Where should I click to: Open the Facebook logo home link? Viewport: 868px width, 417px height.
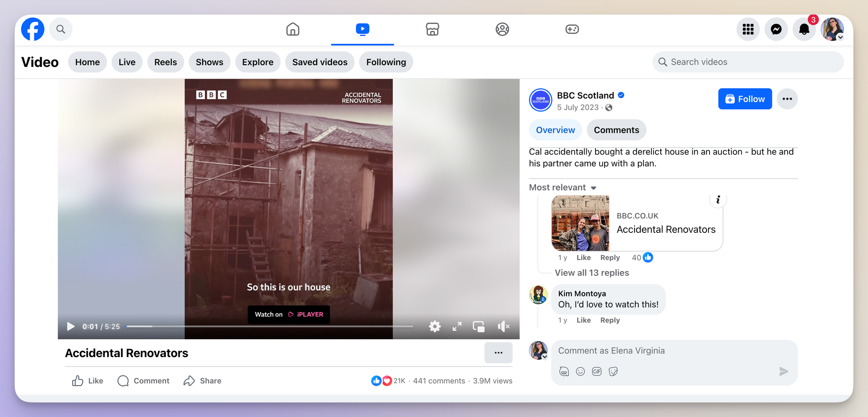33,29
